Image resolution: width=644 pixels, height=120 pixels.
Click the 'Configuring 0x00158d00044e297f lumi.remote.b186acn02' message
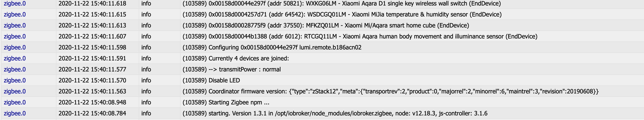(272, 47)
